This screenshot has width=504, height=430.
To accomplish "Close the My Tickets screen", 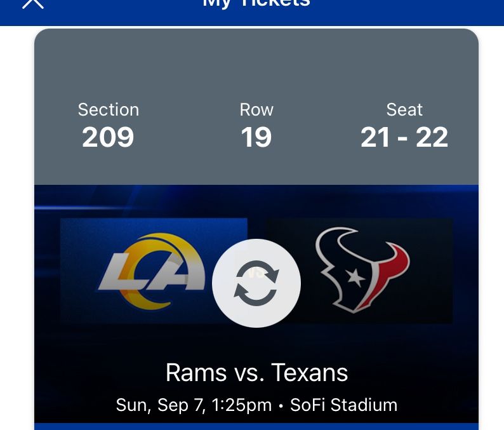I will (32, 3).
